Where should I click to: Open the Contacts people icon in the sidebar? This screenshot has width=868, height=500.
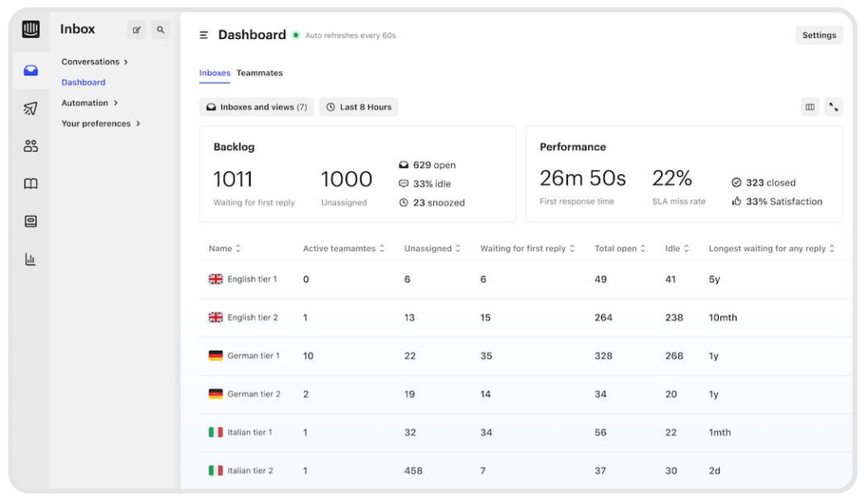point(31,145)
